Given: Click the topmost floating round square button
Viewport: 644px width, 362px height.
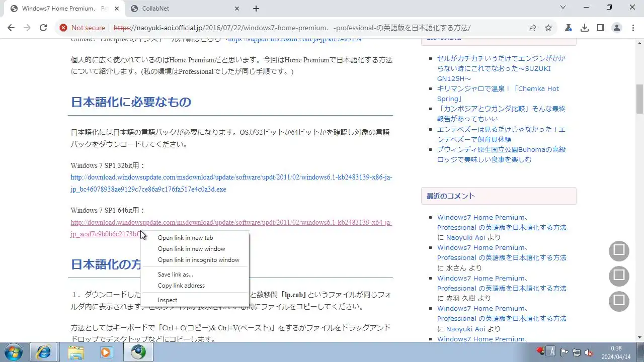Looking at the screenshot, I should click(619, 250).
